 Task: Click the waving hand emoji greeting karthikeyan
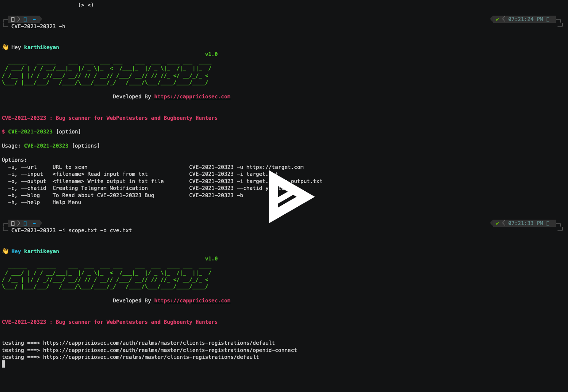[x=5, y=47]
